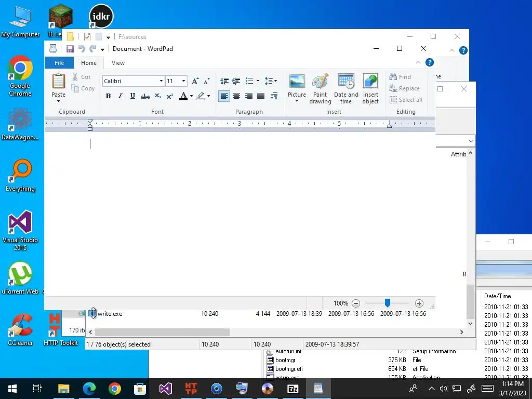Align text left
Screen dimensions: 532x399
(224, 96)
